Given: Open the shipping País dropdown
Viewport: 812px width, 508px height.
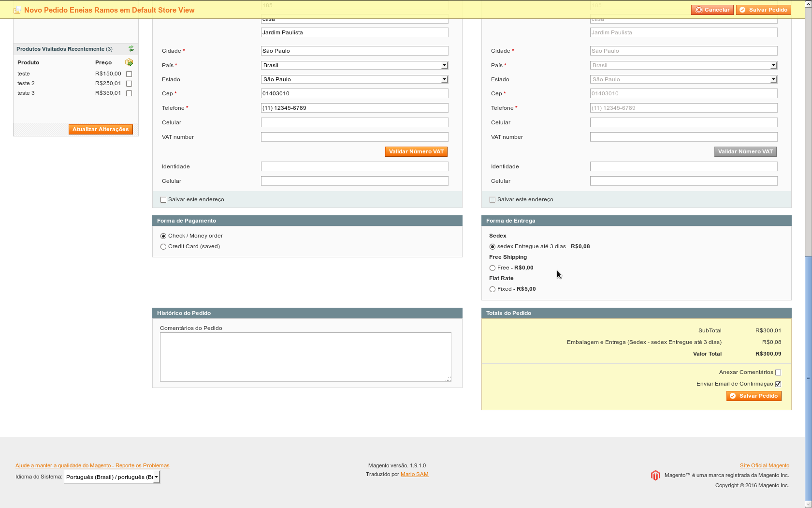Looking at the screenshot, I should pyautogui.click(x=684, y=65).
